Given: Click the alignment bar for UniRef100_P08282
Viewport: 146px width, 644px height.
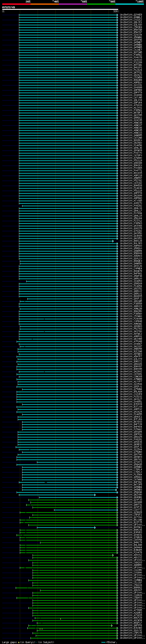Looking at the screenshot, I should pyautogui.click(x=70, y=206).
